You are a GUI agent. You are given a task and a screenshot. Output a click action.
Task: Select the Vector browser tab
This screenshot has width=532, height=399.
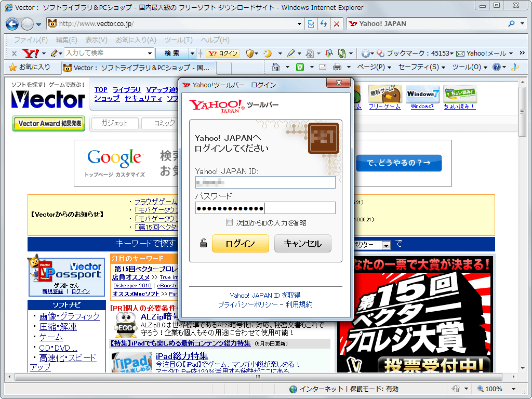(138, 68)
